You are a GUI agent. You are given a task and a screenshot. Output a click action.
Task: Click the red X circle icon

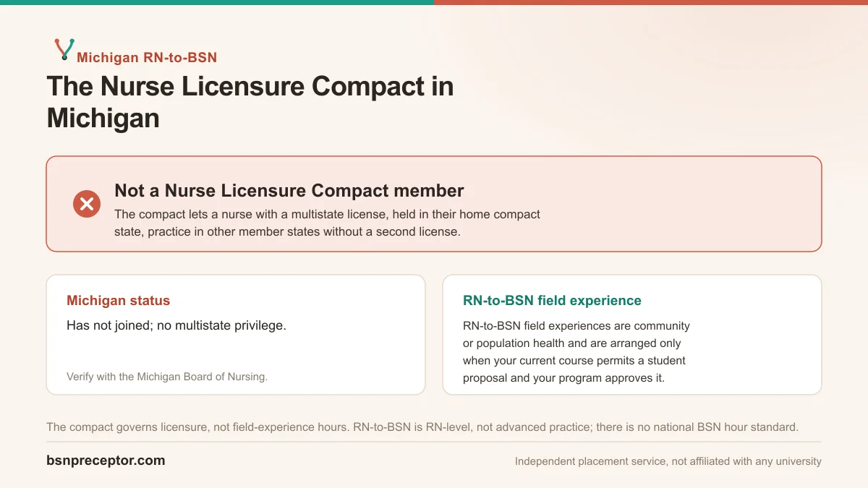click(x=87, y=205)
